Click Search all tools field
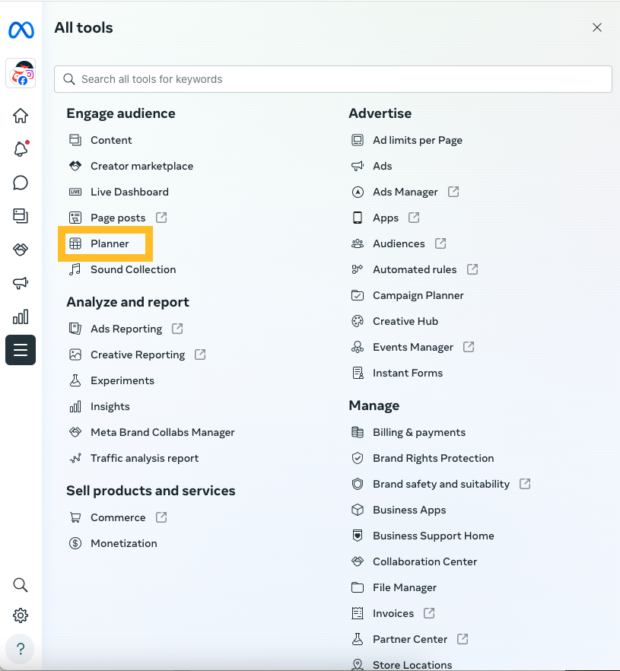The width and height of the screenshot is (620, 671). pyautogui.click(x=333, y=79)
